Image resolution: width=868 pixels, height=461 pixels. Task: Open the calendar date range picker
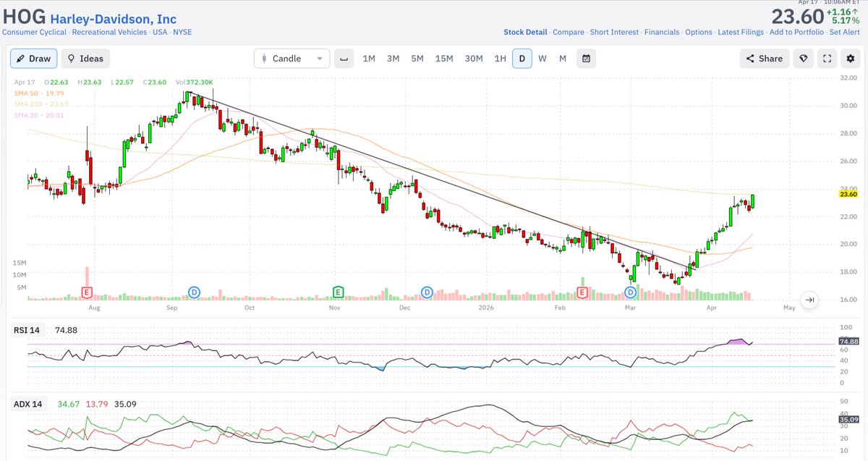point(586,59)
